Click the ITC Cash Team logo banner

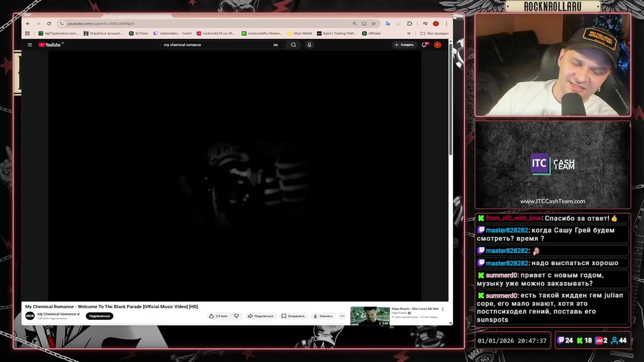pyautogui.click(x=552, y=164)
